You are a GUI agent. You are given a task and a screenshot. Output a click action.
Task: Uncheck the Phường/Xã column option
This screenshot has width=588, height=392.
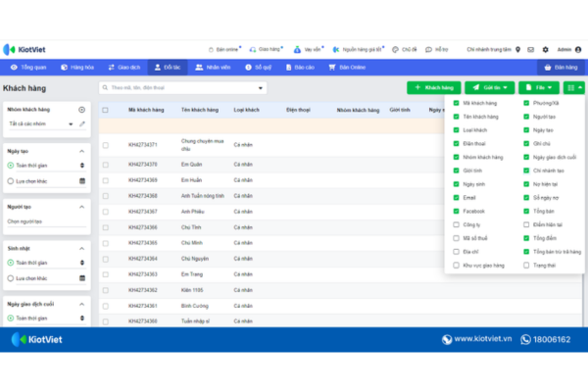pyautogui.click(x=526, y=103)
